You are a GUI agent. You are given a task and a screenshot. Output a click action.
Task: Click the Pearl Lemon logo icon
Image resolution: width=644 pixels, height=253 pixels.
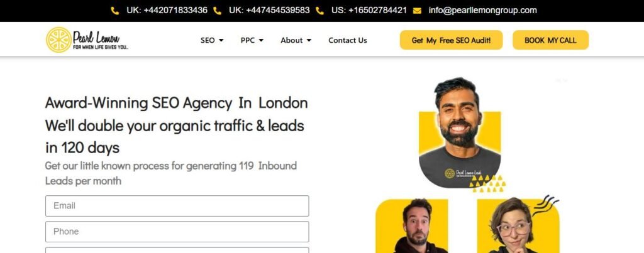(x=58, y=40)
